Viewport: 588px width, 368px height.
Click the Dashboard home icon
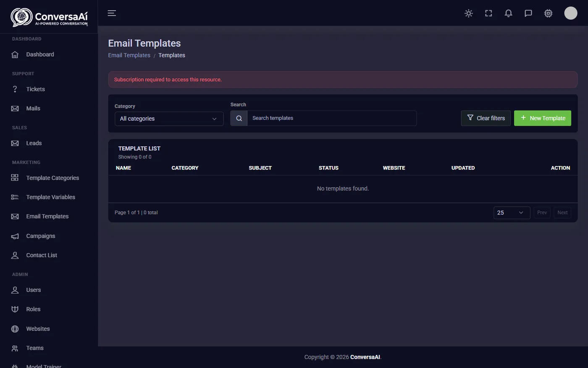pos(15,55)
